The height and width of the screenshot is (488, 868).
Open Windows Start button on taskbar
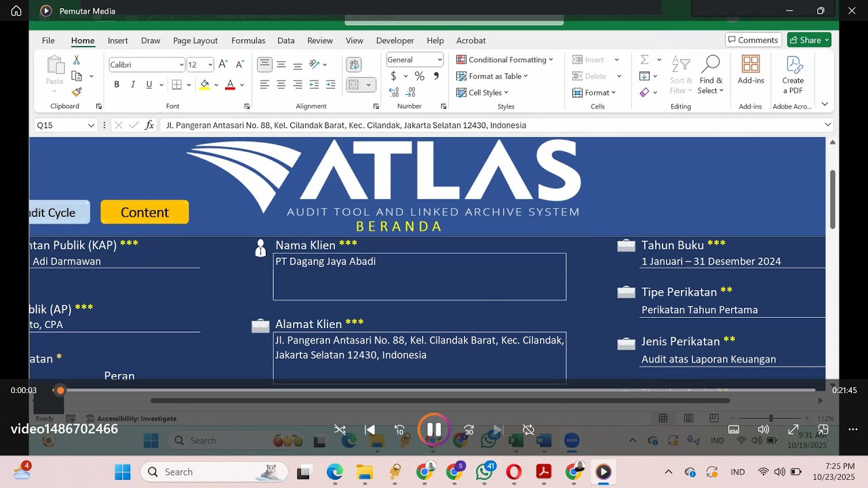[123, 472]
